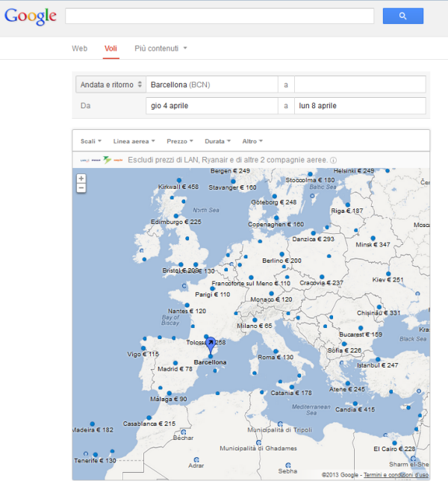Click the Sofia € 226 destination dot
Screen dimensions: 448x484
[x=344, y=344]
